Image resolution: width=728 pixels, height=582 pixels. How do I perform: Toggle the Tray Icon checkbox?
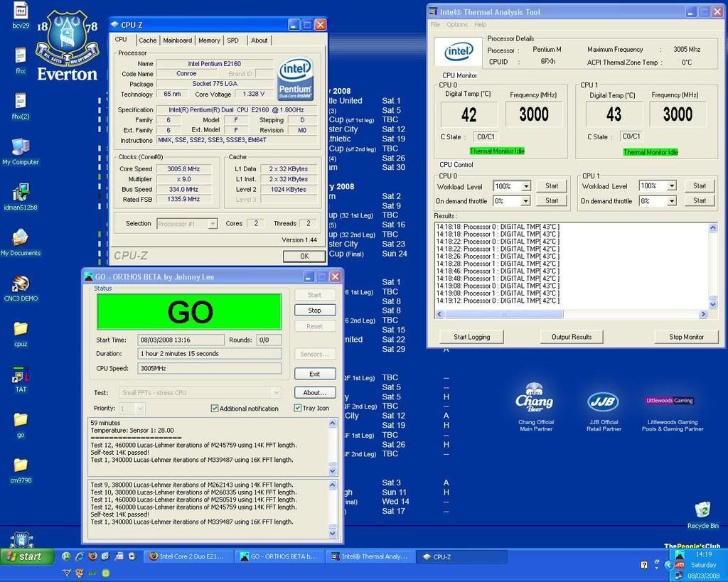298,409
